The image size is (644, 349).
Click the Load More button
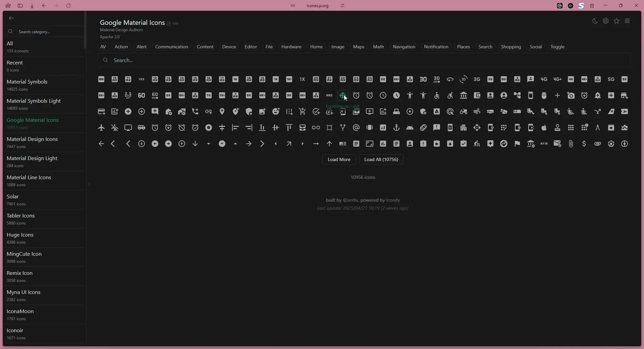339,159
